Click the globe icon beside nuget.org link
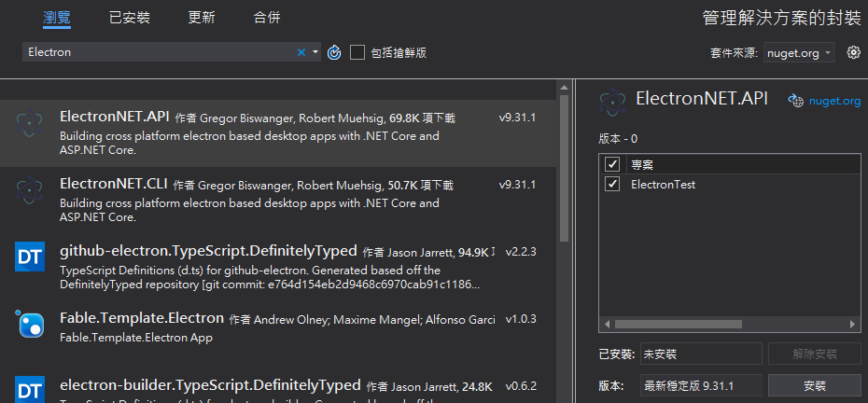Viewport: 868px width, 403px height. point(795,101)
